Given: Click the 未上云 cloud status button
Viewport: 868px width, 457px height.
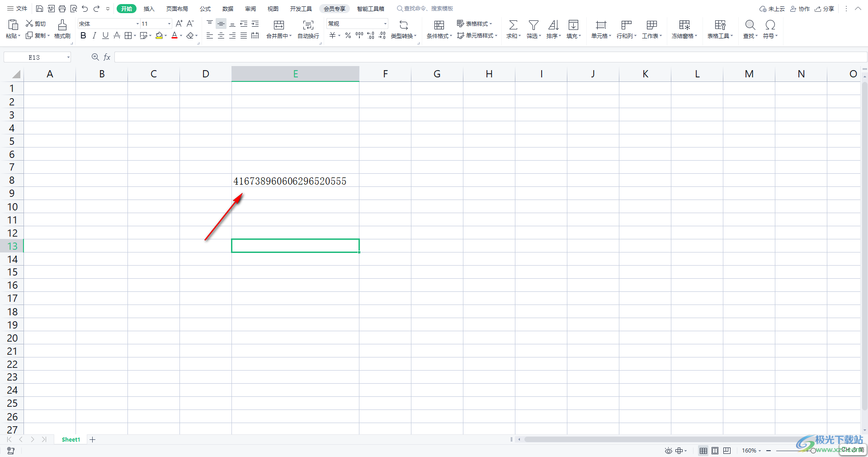Looking at the screenshot, I should (772, 9).
